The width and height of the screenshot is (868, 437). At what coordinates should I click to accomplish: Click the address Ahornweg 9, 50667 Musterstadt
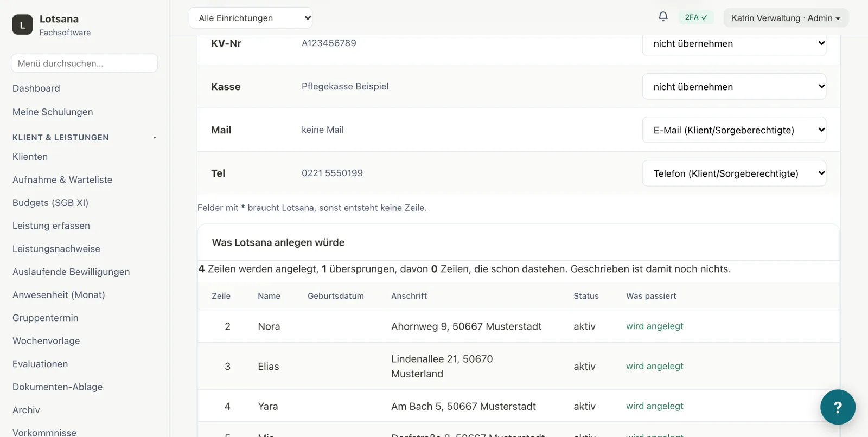467,326
